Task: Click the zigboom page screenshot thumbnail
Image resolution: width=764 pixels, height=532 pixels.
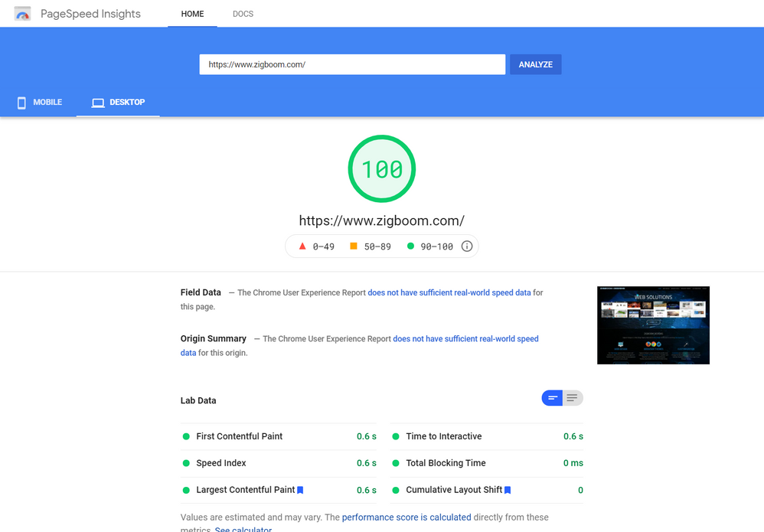Action: (x=653, y=325)
